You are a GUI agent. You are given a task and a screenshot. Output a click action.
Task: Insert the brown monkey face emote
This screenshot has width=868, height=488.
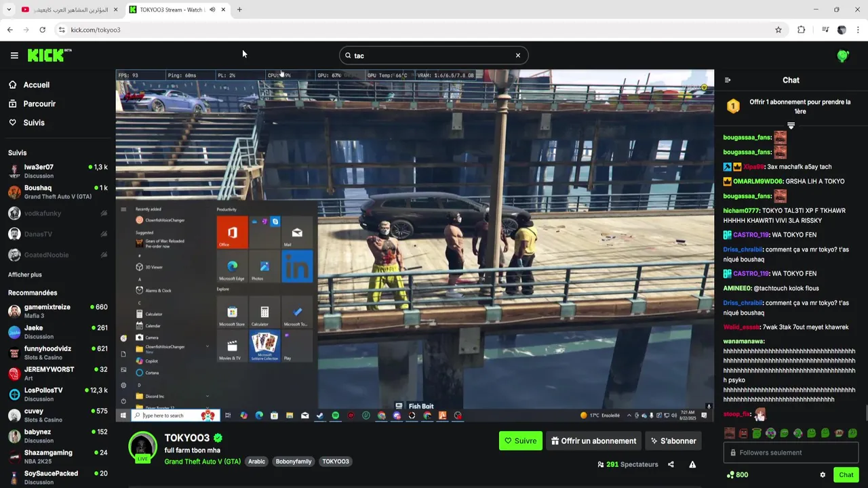pyautogui.click(x=839, y=432)
